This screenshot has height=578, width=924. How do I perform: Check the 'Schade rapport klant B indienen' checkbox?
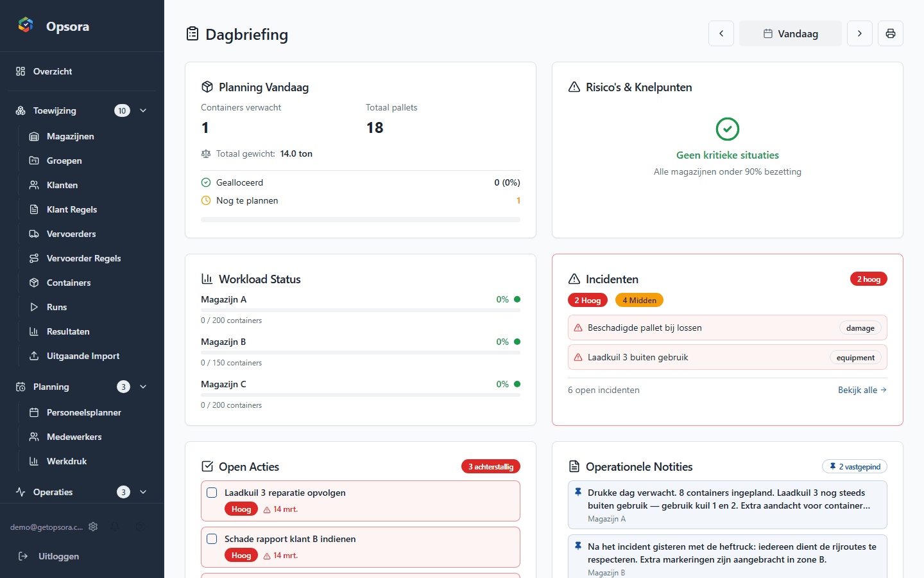212,539
